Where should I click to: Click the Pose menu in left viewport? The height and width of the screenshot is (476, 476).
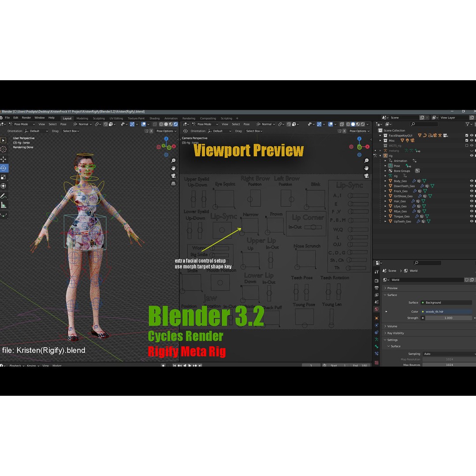pyautogui.click(x=63, y=124)
